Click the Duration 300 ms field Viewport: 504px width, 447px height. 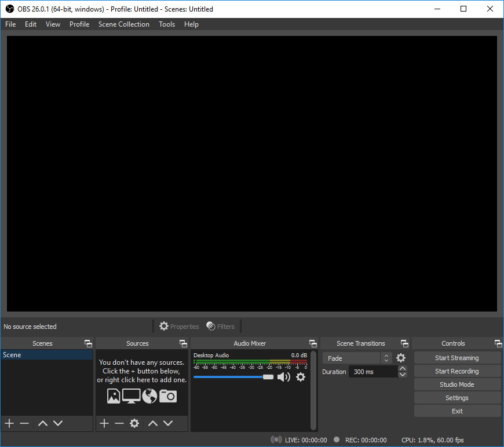pos(372,372)
